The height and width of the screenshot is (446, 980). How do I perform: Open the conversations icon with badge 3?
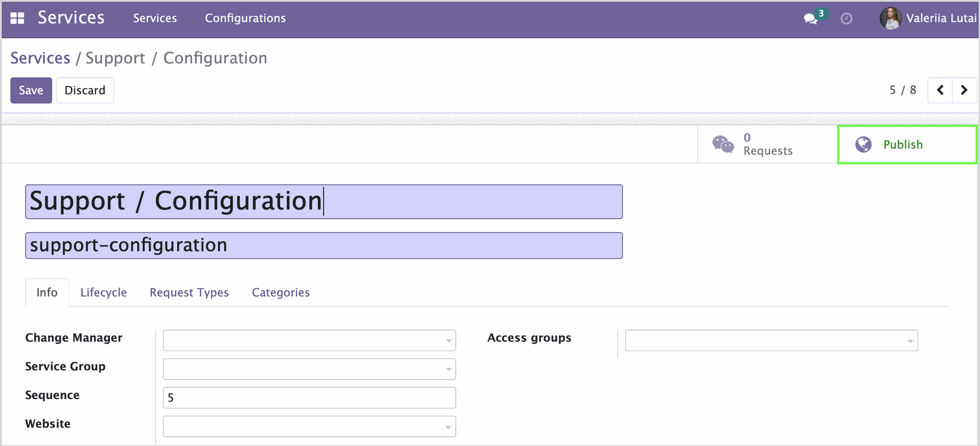[812, 18]
